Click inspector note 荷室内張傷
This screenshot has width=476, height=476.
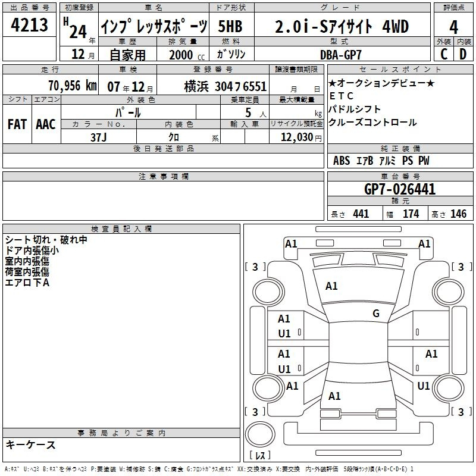[27, 272]
